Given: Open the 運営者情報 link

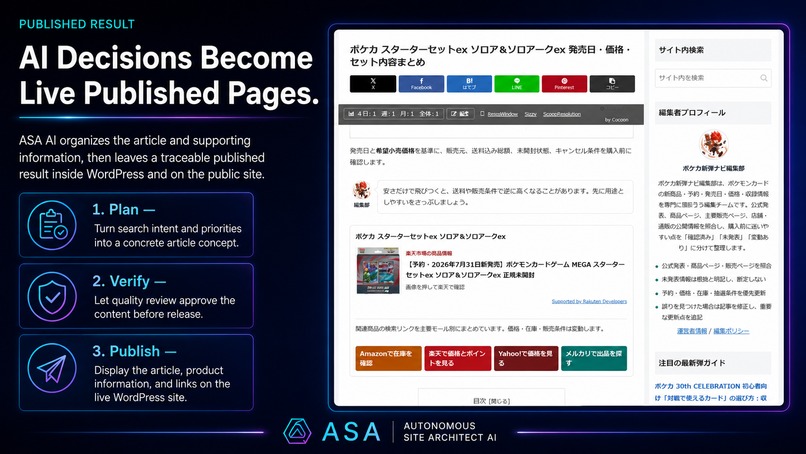Looking at the screenshot, I should pyautogui.click(x=692, y=331).
